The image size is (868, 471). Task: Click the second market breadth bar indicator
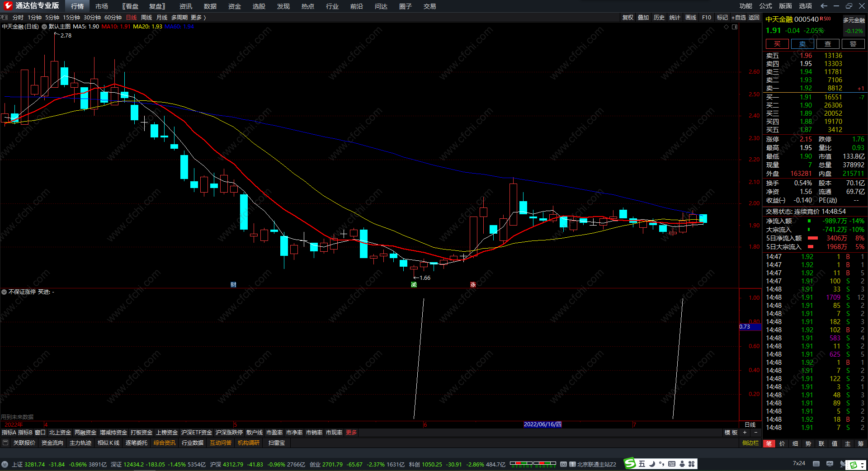click(545, 464)
